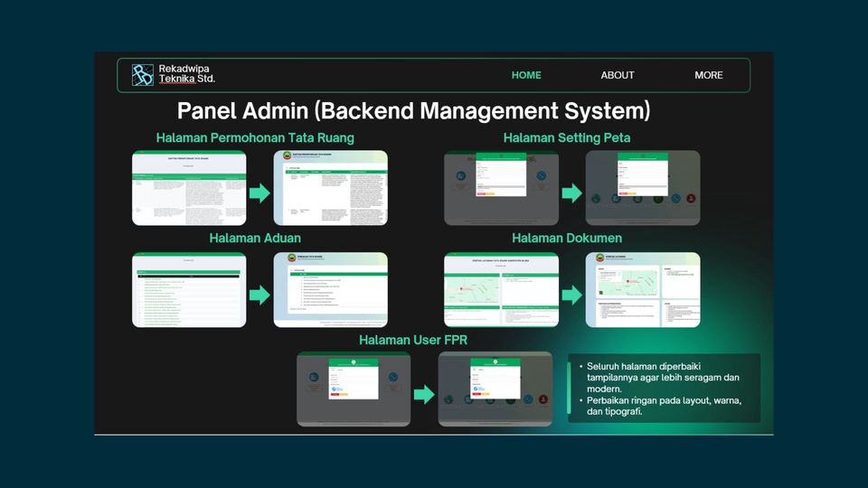
Task: Click the green arrow under Halaman Permohonan Tata Ruang
Action: [x=259, y=192]
